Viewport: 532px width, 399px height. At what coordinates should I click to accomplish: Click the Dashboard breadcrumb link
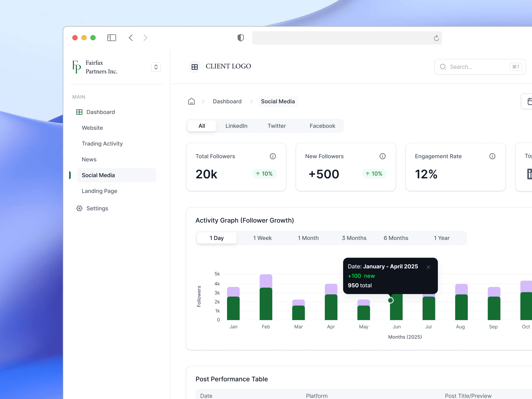pos(227,101)
